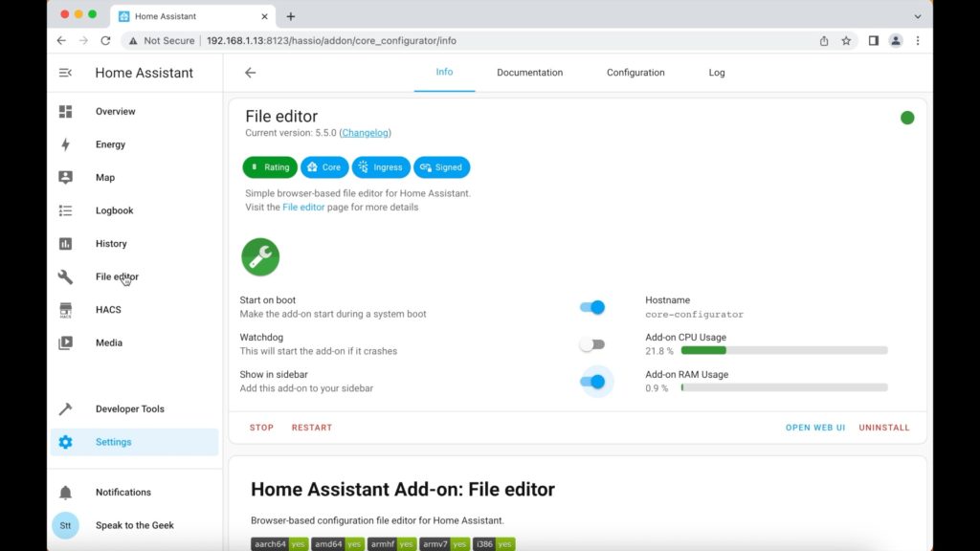Click the Chrome back navigation arrow
The width and height of the screenshot is (980, 551).
(x=61, y=40)
